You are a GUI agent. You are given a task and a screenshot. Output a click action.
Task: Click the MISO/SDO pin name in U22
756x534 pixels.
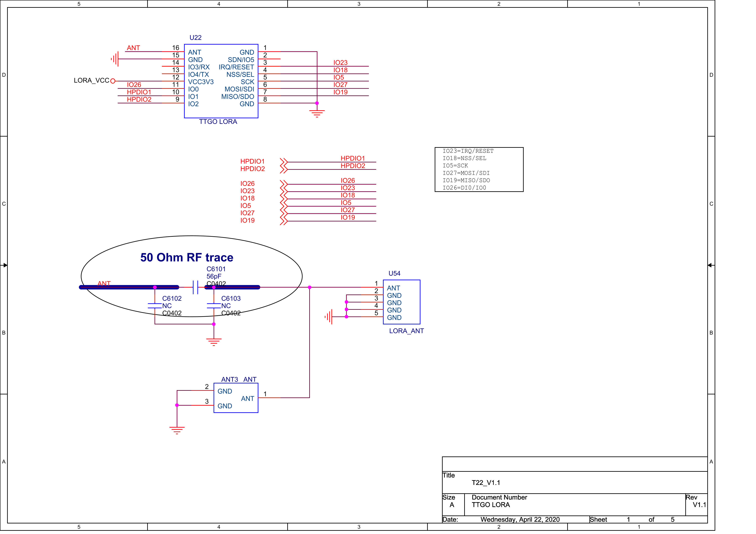coord(238,97)
